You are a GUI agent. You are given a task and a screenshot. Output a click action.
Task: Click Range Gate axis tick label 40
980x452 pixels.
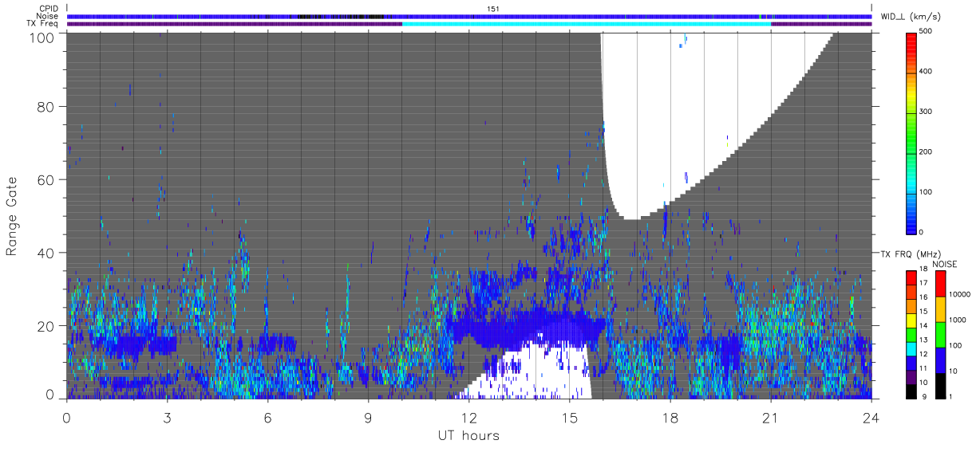(46, 253)
